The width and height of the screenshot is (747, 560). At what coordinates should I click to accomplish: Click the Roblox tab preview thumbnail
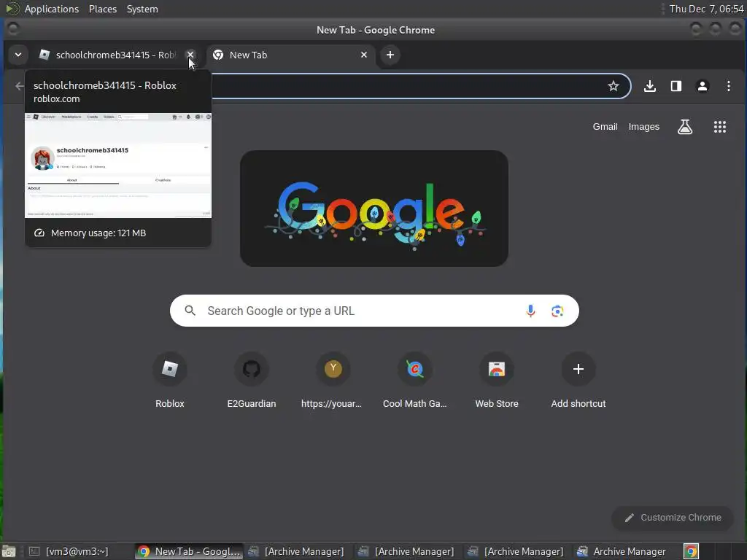coord(118,166)
